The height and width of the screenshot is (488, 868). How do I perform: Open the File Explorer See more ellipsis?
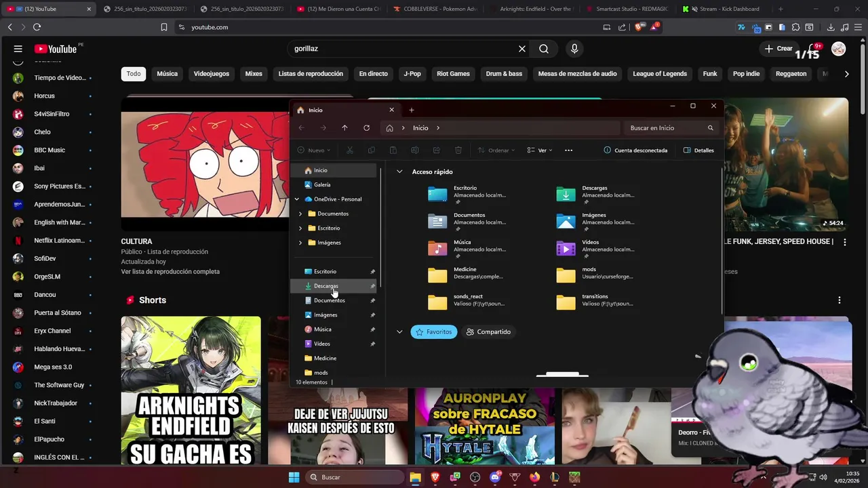568,150
